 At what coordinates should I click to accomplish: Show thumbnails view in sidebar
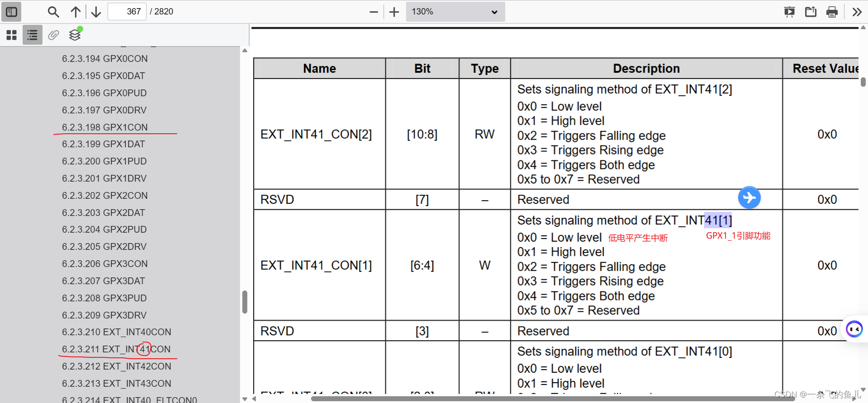coord(12,35)
